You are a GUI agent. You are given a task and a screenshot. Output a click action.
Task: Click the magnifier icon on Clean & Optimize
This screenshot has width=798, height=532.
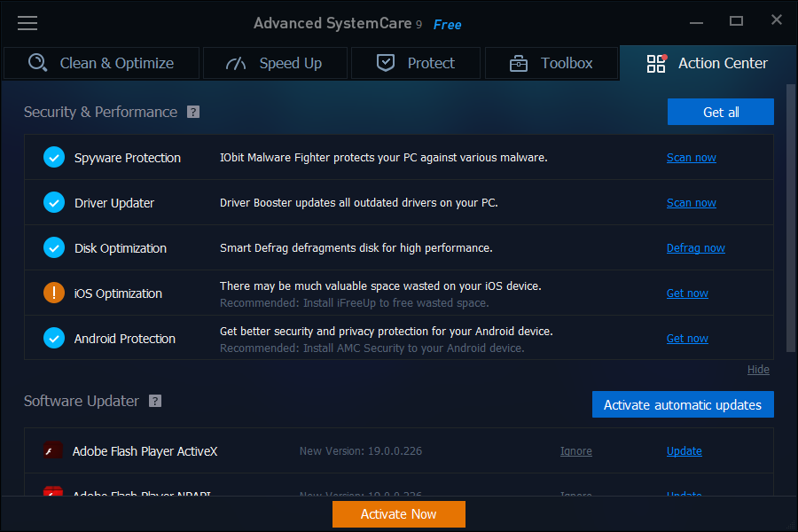(x=37, y=63)
